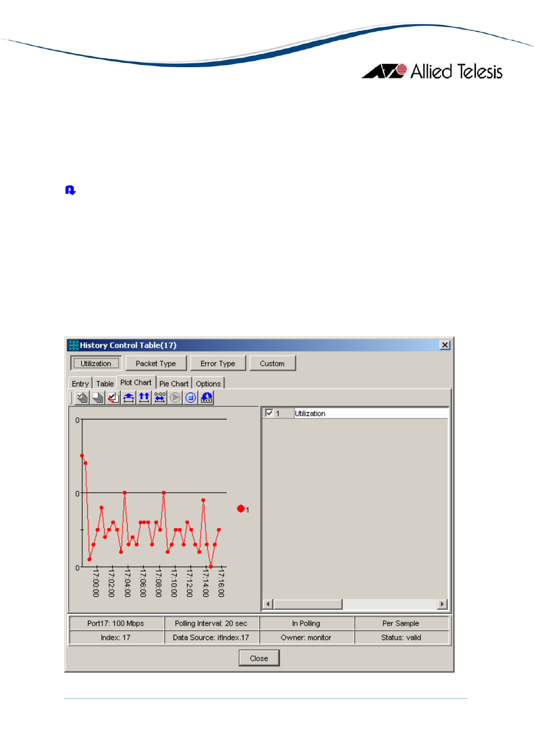
Task: Click the legend list left scroll arrow
Action: click(x=268, y=604)
